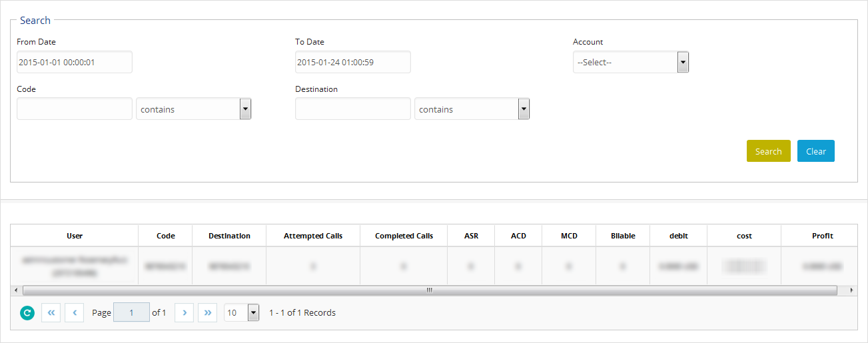Focus the To Date field
Screen dimensions: 868x343
(353, 62)
